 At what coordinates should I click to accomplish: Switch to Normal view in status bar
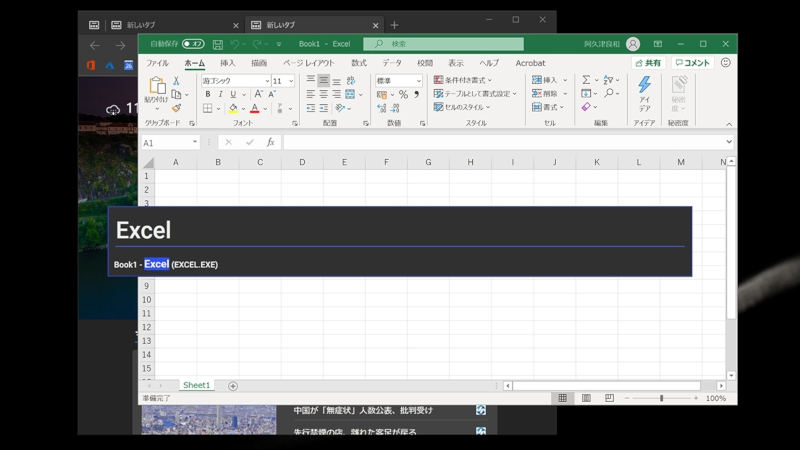tap(562, 398)
